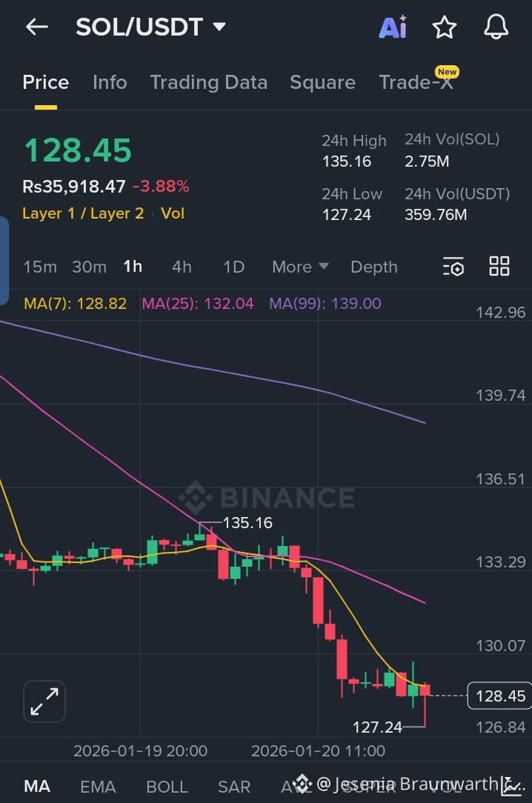Select the MA indicator
This screenshot has width=532, height=803.
tap(37, 786)
